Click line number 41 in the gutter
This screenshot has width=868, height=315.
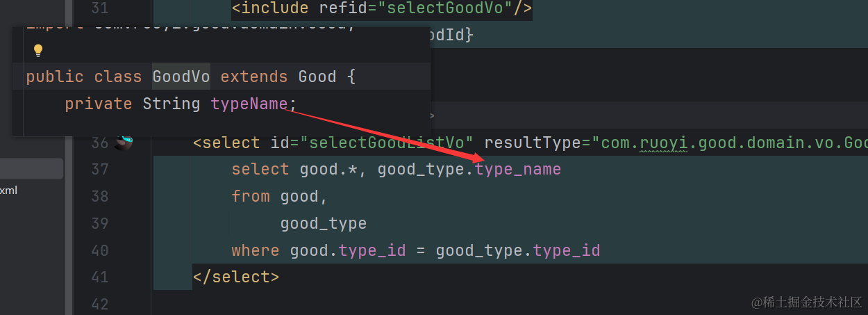click(x=100, y=277)
